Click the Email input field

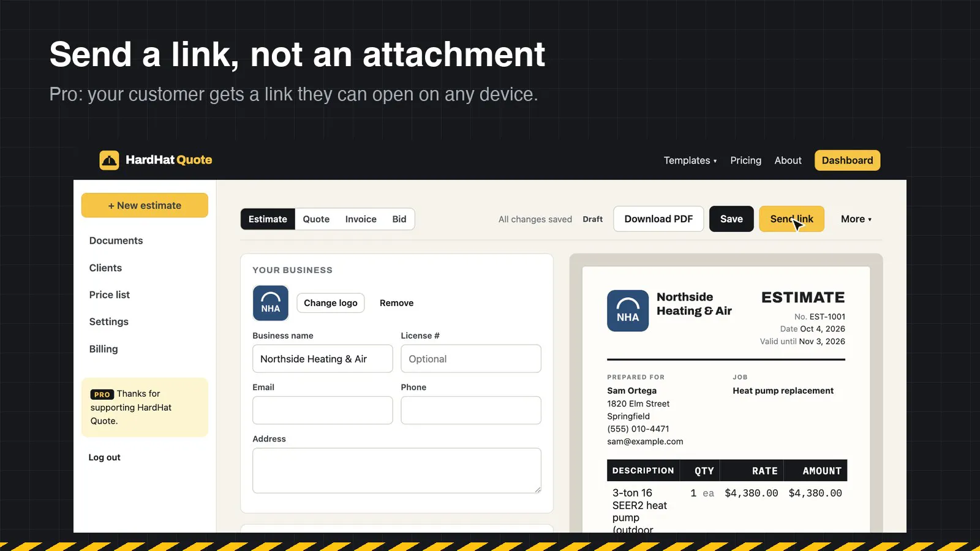323,410
